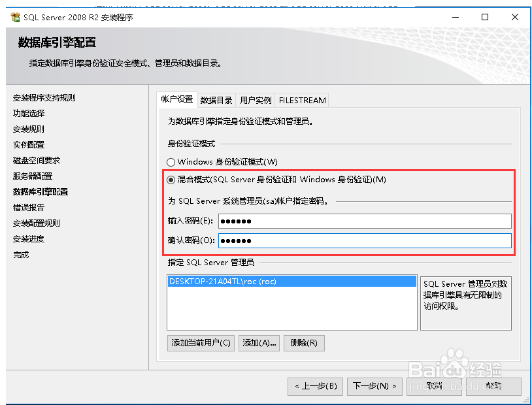Click the 取消 button
The height and width of the screenshot is (405, 532).
(434, 386)
